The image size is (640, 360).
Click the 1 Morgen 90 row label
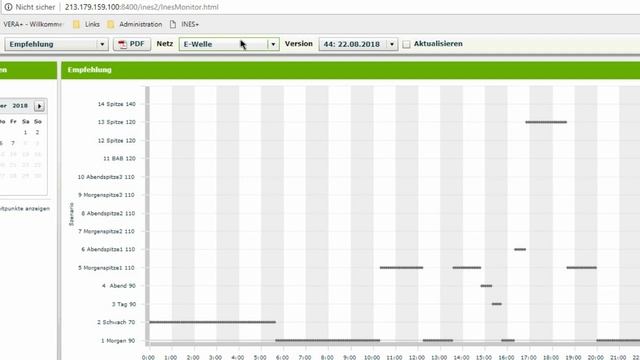click(118, 340)
